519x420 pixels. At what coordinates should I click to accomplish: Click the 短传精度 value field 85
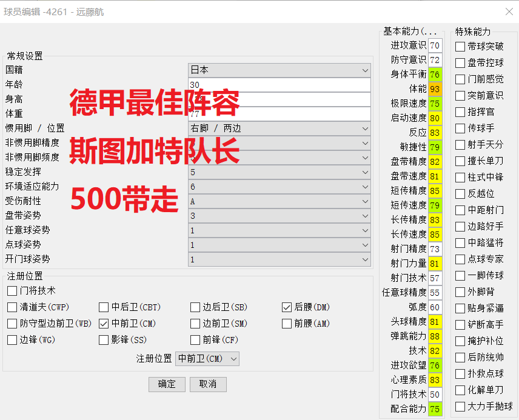pos(435,191)
